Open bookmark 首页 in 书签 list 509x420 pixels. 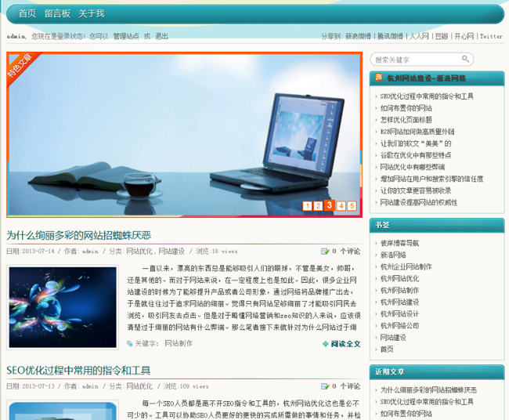pos(387,349)
